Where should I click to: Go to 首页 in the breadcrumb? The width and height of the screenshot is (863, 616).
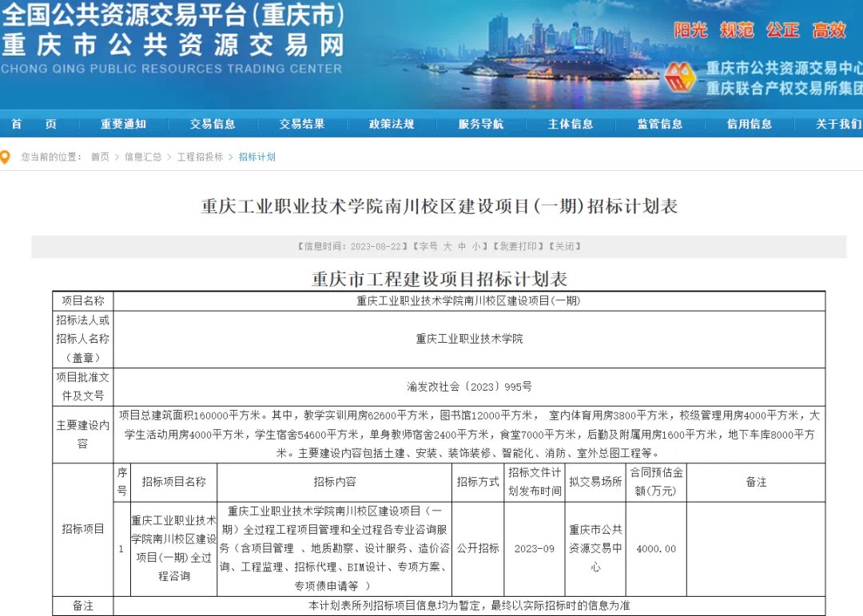pos(100,157)
